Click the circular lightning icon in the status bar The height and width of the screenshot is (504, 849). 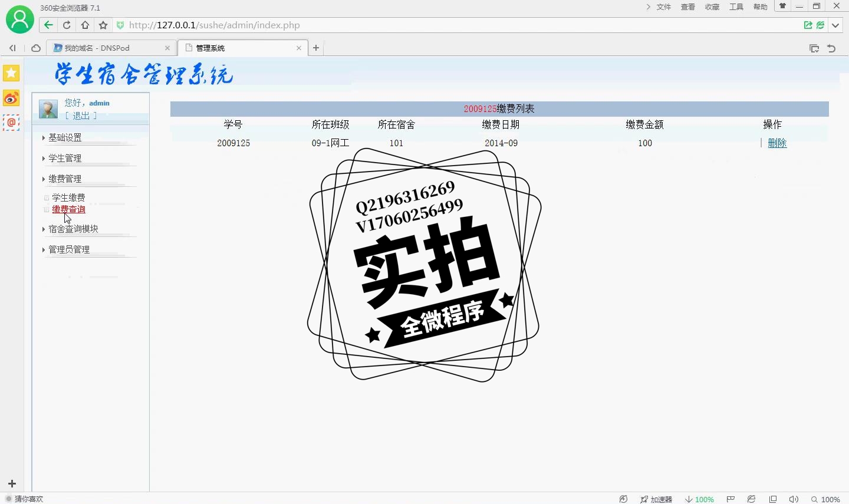pyautogui.click(x=623, y=499)
